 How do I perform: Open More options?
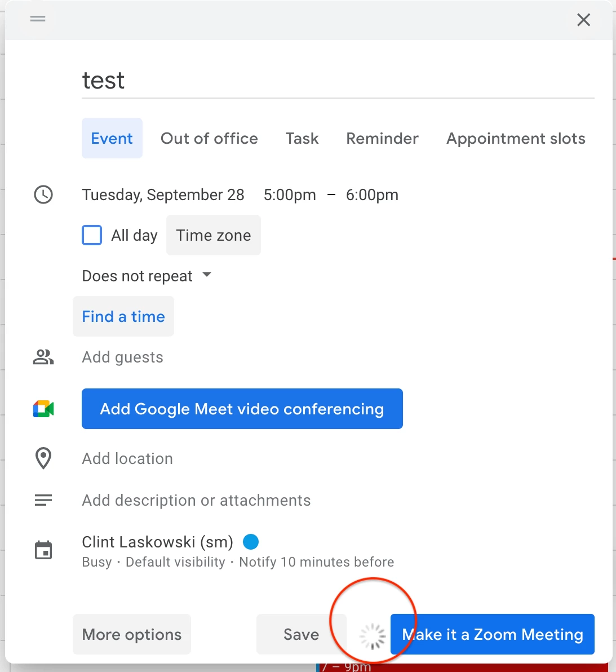click(x=132, y=634)
